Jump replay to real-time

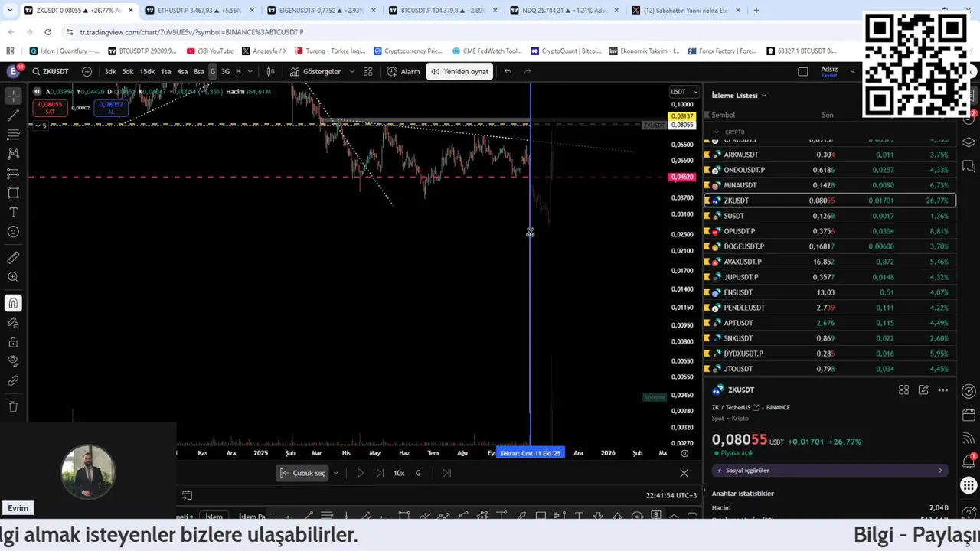[x=446, y=473]
